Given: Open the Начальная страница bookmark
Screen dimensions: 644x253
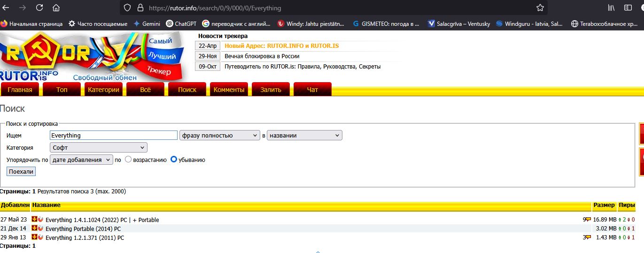Looking at the screenshot, I should [x=31, y=23].
